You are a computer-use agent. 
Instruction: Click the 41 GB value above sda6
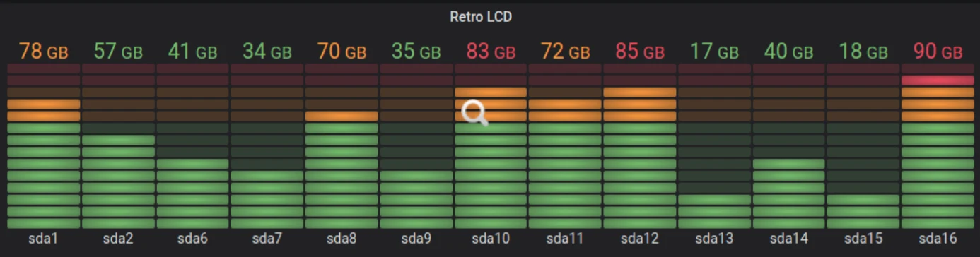click(x=192, y=52)
